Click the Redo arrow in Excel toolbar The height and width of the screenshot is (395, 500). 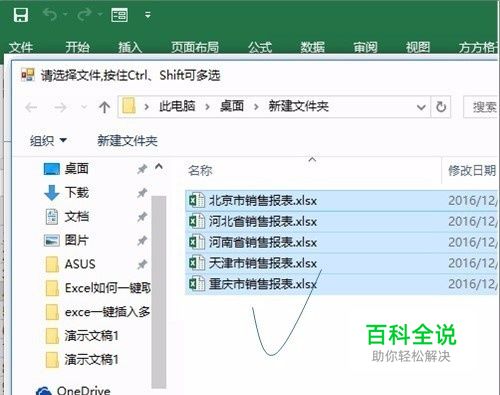[84, 14]
